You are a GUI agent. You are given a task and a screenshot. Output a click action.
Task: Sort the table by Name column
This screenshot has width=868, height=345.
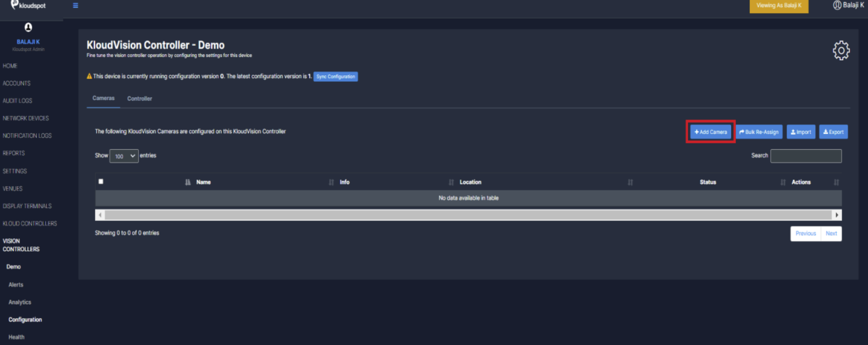203,182
